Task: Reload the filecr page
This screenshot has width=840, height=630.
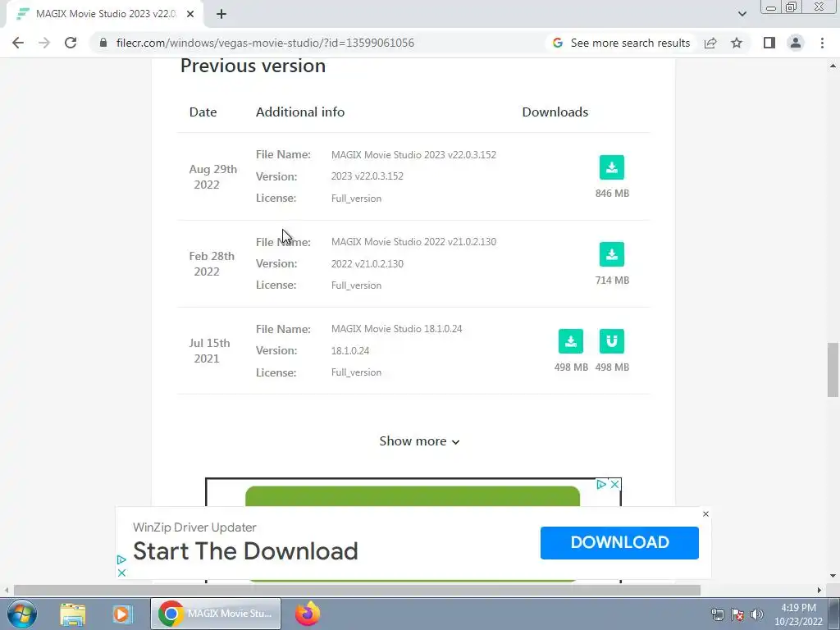Action: tap(71, 43)
